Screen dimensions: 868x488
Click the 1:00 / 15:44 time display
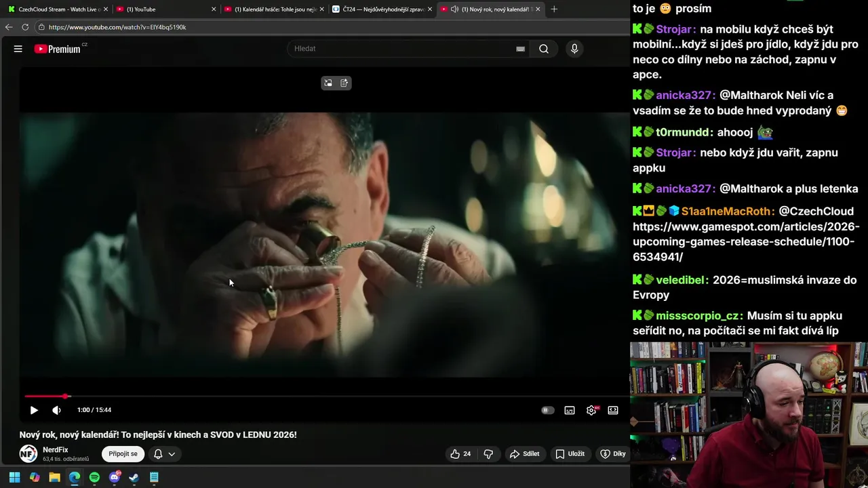pos(94,410)
